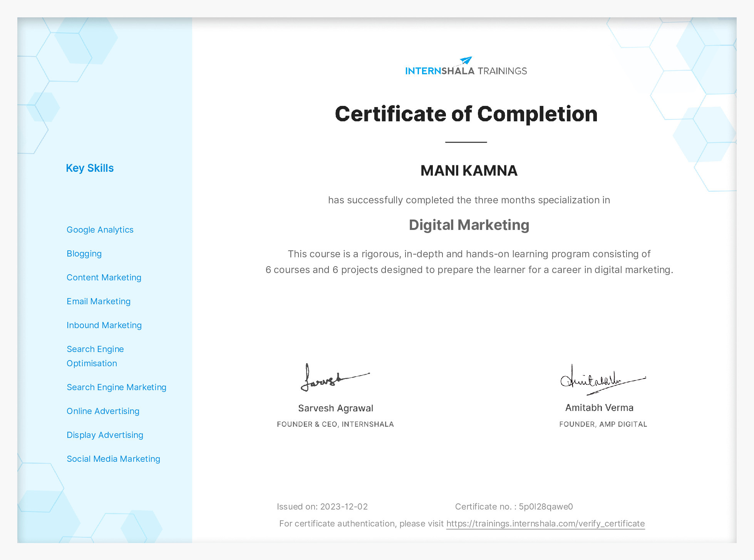Select the 'Google Analytics' skill
Image resolution: width=754 pixels, height=560 pixels.
click(100, 230)
